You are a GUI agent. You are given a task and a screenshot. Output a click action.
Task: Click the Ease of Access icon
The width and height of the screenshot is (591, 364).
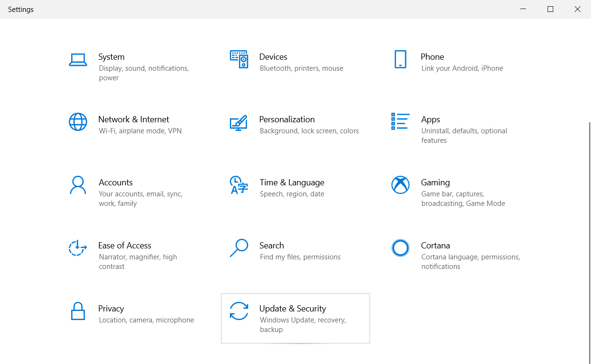pyautogui.click(x=78, y=248)
